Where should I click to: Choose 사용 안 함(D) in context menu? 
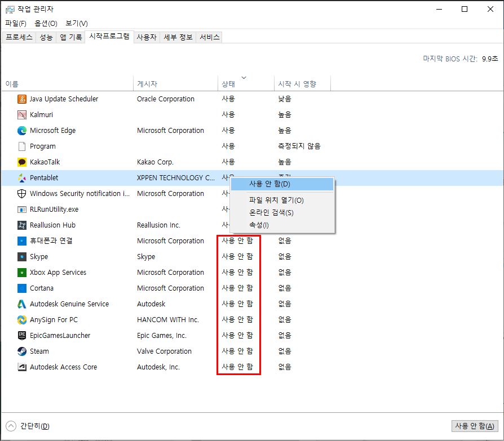pyautogui.click(x=282, y=184)
